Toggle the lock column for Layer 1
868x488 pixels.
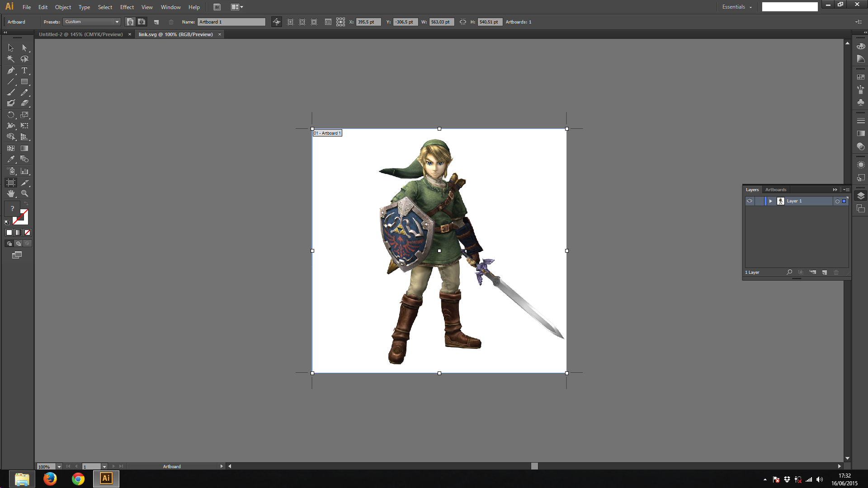point(759,201)
